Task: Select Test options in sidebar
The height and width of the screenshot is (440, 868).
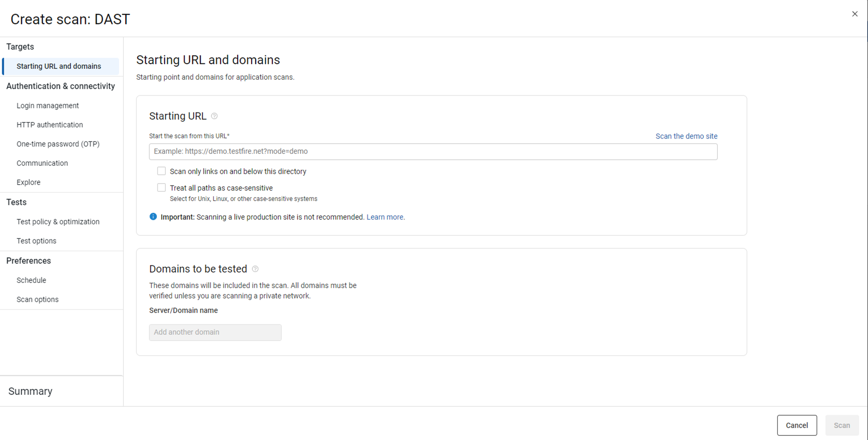Action: point(36,241)
